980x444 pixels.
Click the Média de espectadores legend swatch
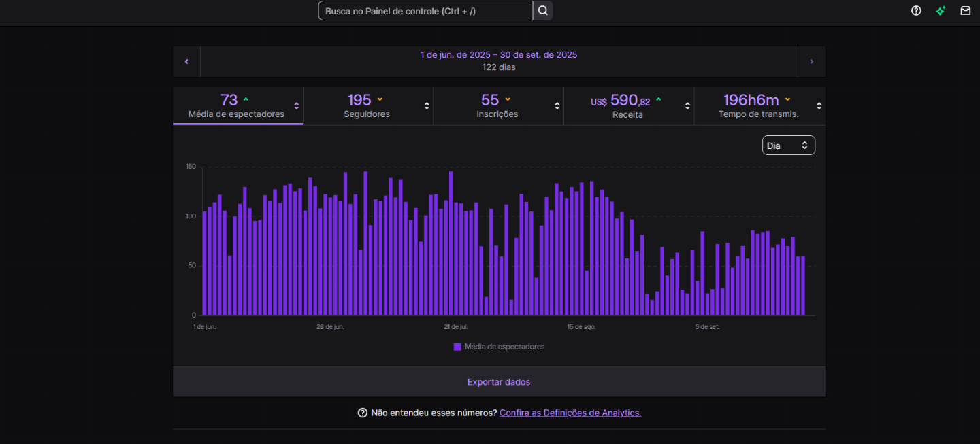(457, 347)
